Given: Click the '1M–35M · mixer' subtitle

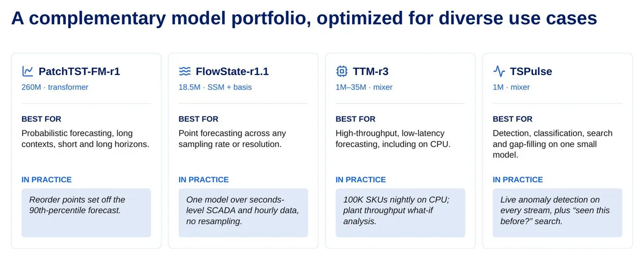Looking at the screenshot, I should pyautogui.click(x=364, y=87).
